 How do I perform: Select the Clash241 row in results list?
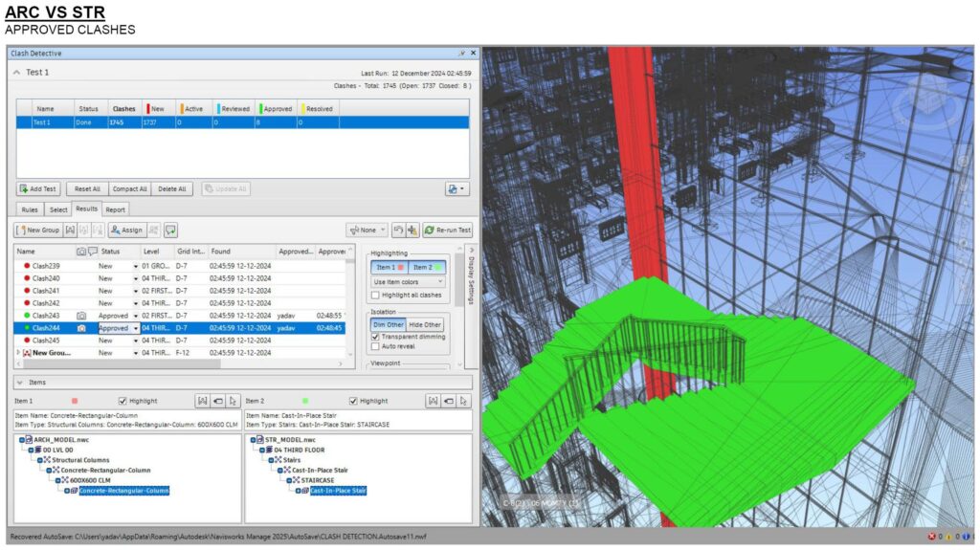tap(46, 291)
